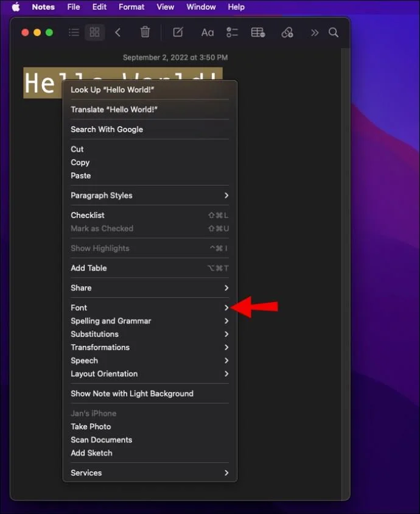Choose Look Up "Hello World!"
The height and width of the screenshot is (514, 420).
[150, 90]
